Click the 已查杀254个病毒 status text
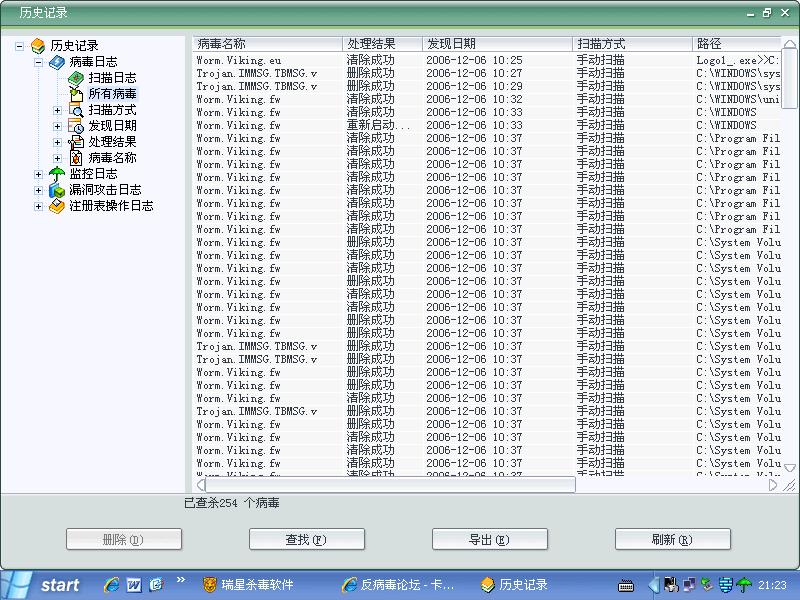800x600 pixels. pos(232,503)
